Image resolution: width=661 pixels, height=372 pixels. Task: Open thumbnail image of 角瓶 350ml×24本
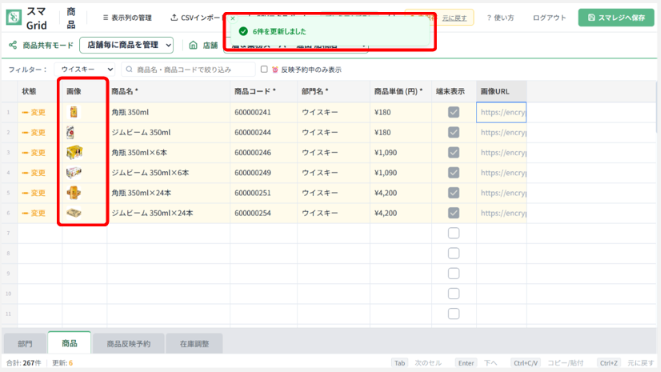click(x=74, y=193)
